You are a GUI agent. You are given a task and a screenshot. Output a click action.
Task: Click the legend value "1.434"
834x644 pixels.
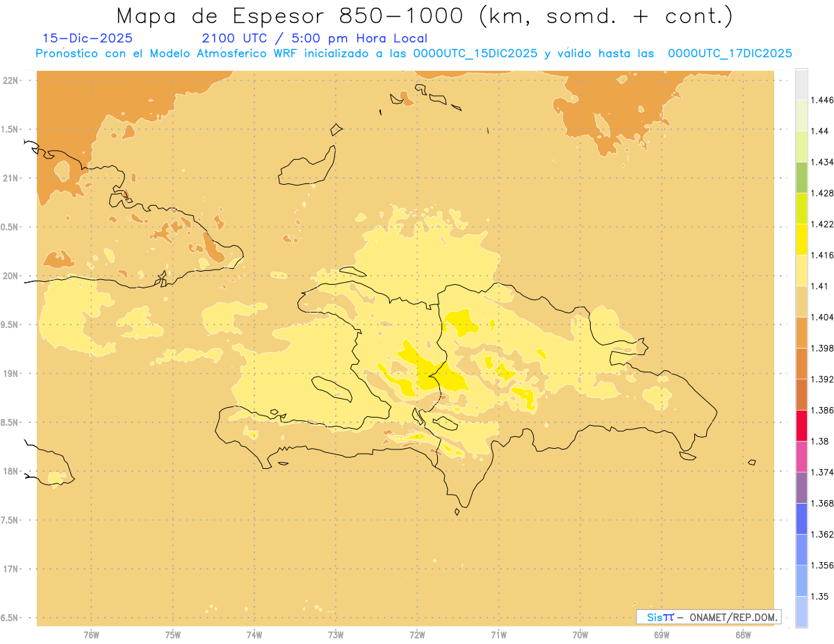822,162
